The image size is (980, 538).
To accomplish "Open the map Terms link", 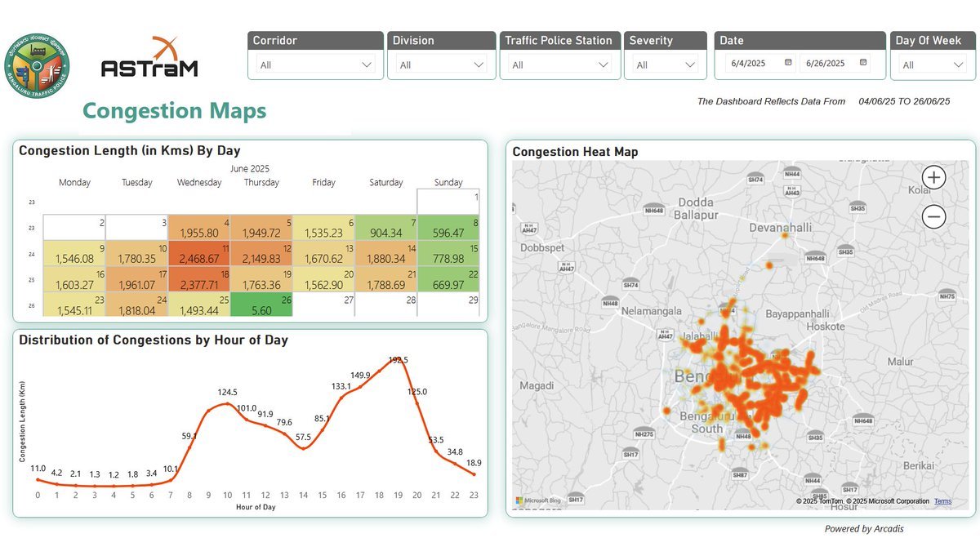I will 942,501.
